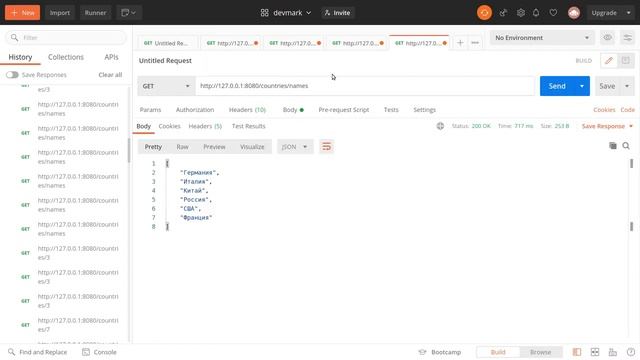The image size is (640, 360).
Task: Toggle the sidebar icon in status bar
Action: click(576, 352)
